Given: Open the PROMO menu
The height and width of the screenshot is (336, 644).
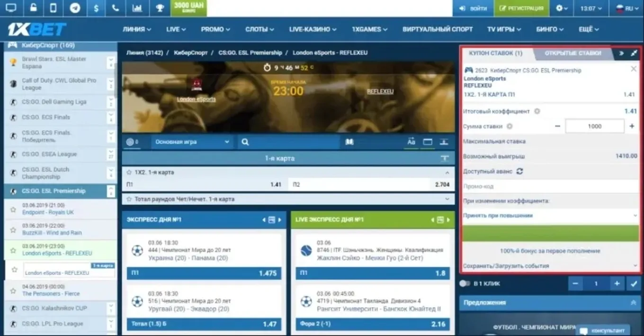Looking at the screenshot, I should tap(215, 29).
